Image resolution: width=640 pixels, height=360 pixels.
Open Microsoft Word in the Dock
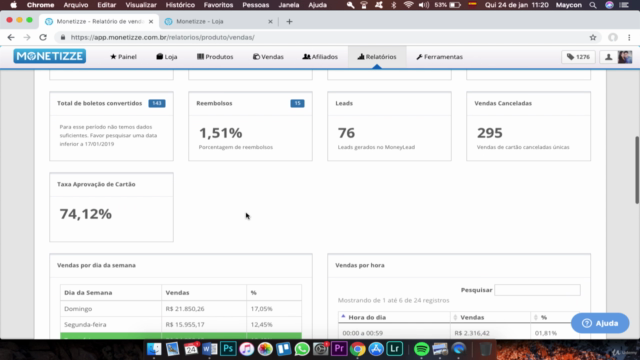(x=209, y=349)
